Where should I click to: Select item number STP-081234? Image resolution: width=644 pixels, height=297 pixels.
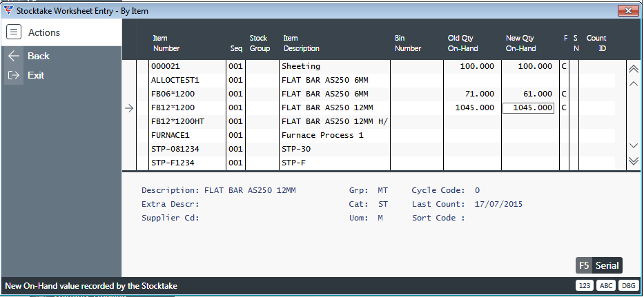coord(175,149)
